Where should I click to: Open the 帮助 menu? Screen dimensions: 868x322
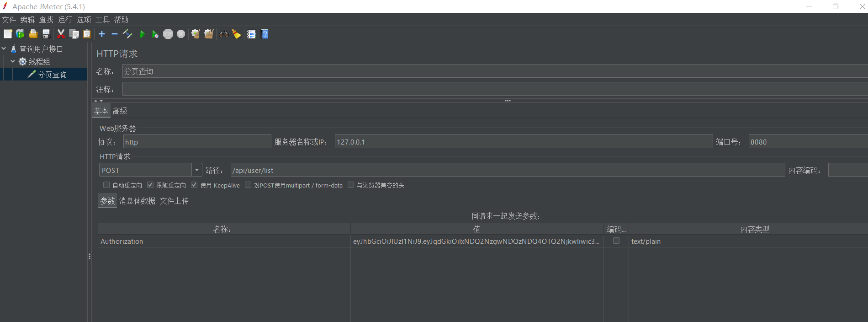pos(121,20)
